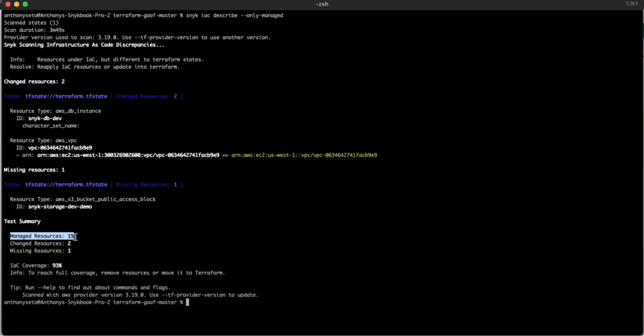644x336 pixels.
Task: Click the yellow changed arn value
Action: click(x=304, y=155)
